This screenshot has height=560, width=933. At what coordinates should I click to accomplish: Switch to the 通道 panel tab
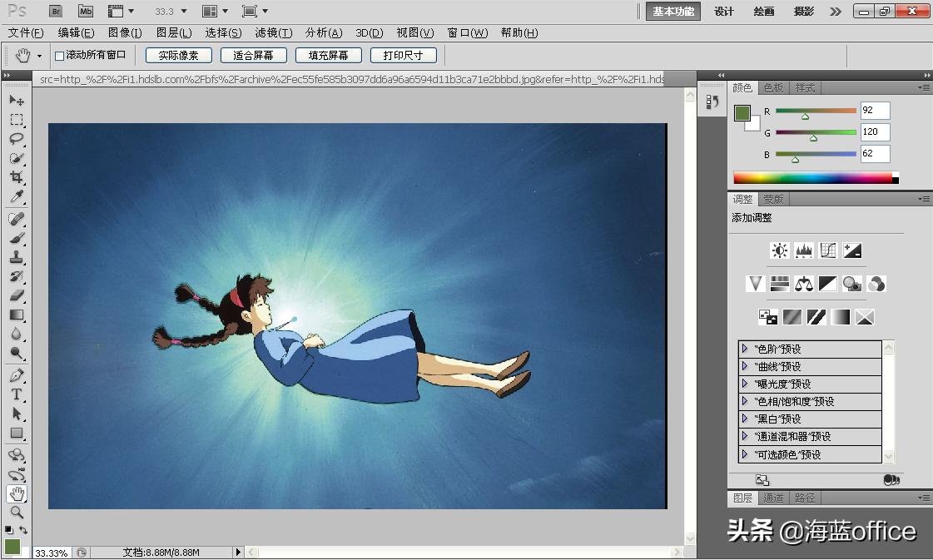point(774,497)
